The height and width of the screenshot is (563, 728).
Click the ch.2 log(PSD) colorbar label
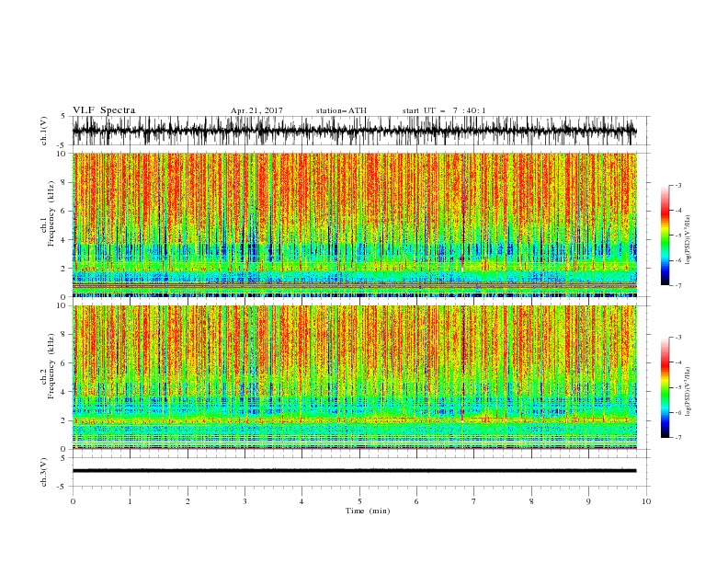(688, 392)
